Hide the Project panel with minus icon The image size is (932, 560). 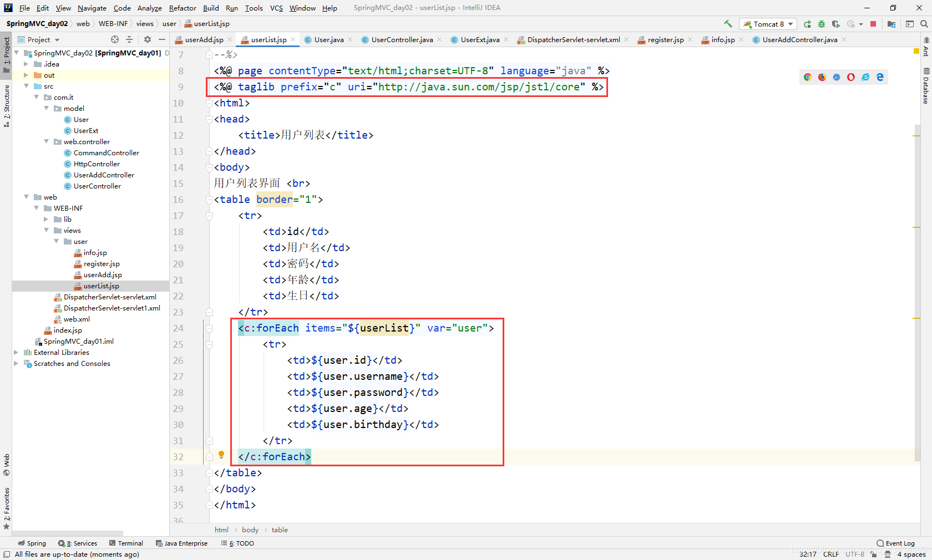(162, 39)
